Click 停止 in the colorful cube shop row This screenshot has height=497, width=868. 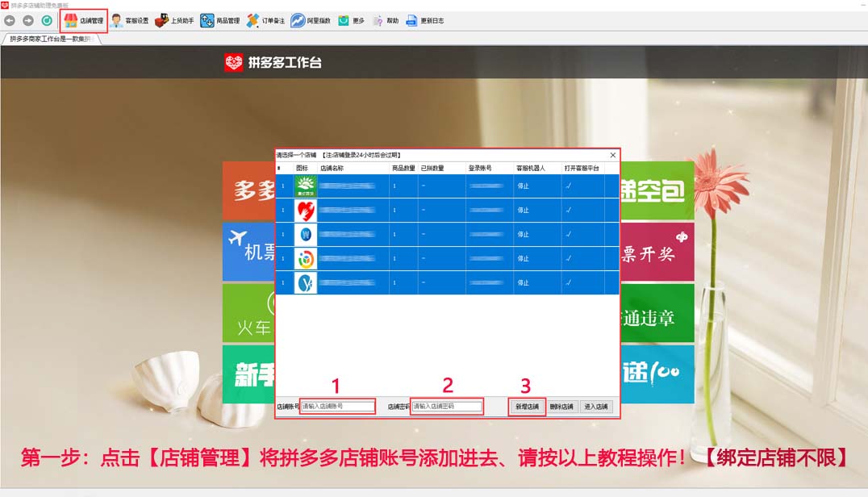click(x=523, y=258)
